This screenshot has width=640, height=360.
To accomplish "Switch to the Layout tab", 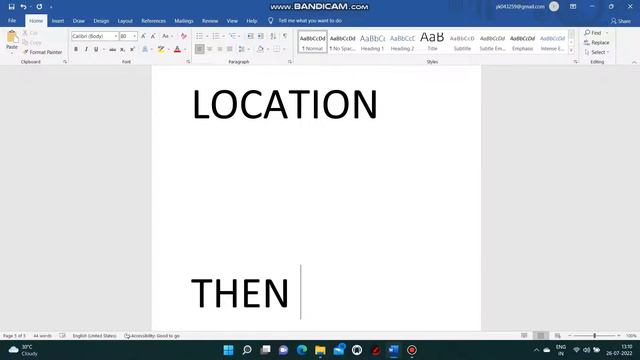I will click(125, 21).
